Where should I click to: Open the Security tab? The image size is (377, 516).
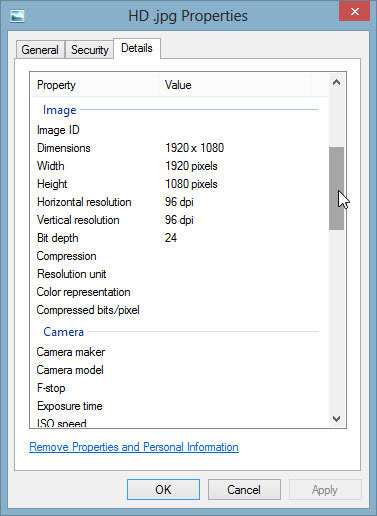coord(90,50)
